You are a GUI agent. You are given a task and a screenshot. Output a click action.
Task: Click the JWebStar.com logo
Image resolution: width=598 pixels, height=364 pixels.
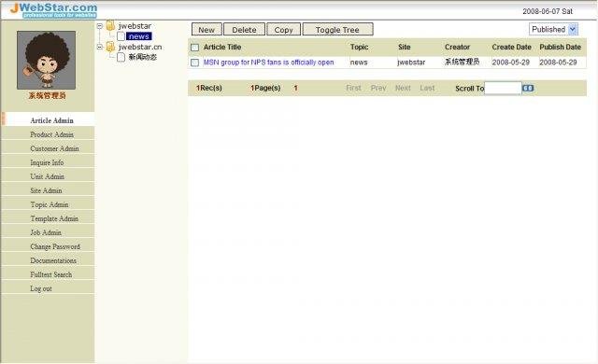coord(53,10)
